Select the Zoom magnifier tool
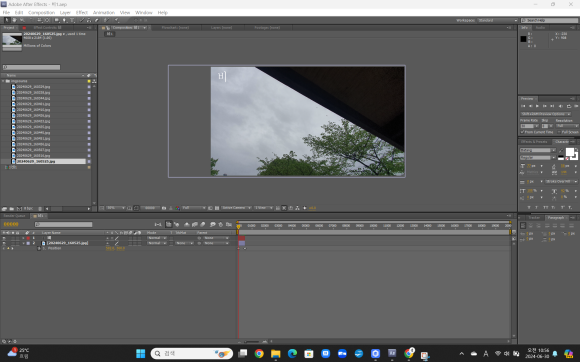Viewport: 580px width, 362px height. (x=22, y=20)
